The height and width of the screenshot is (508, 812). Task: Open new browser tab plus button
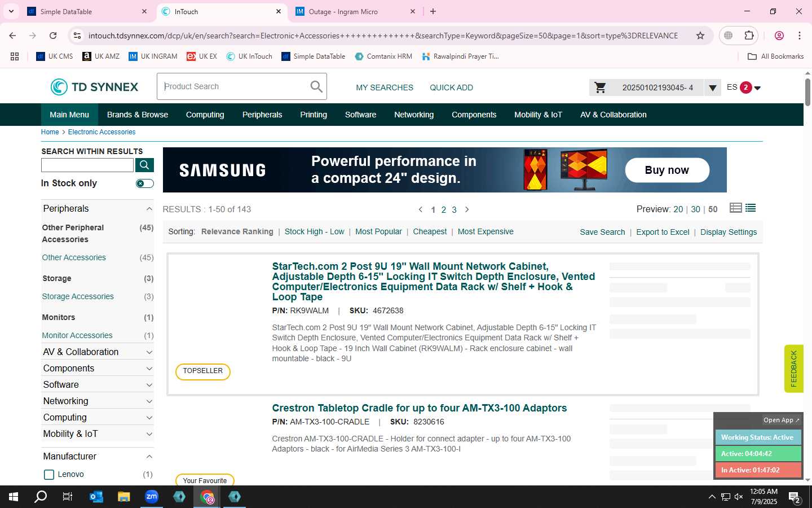pos(433,11)
